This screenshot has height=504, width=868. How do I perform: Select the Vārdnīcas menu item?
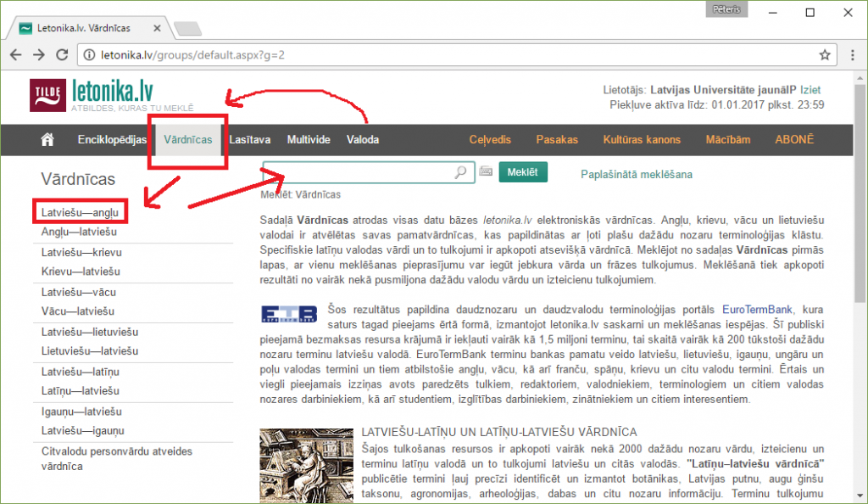coord(187,139)
